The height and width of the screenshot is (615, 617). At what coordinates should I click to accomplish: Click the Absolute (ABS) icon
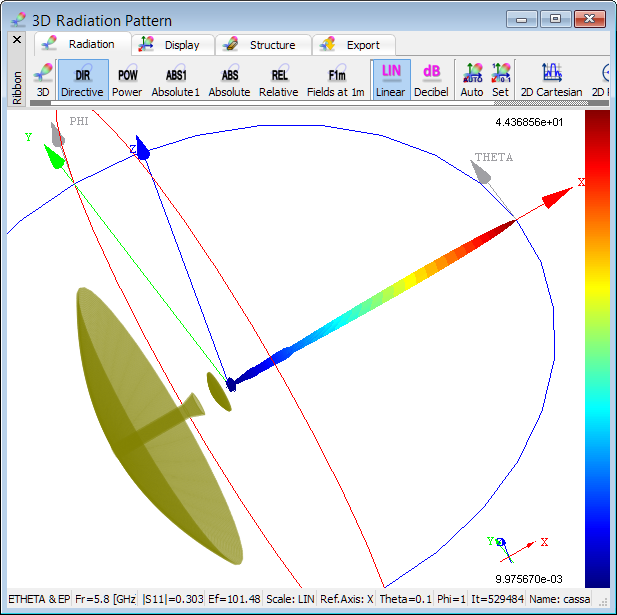tap(229, 80)
